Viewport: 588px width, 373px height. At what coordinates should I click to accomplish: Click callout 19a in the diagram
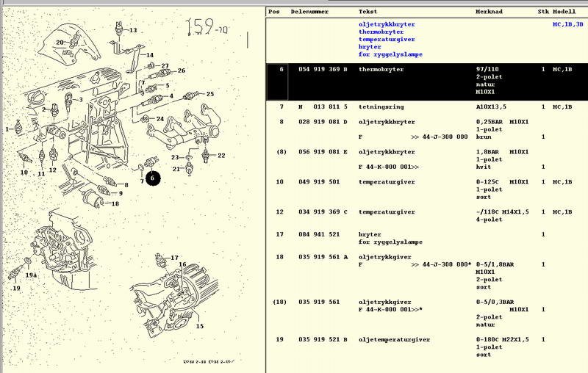(x=31, y=274)
